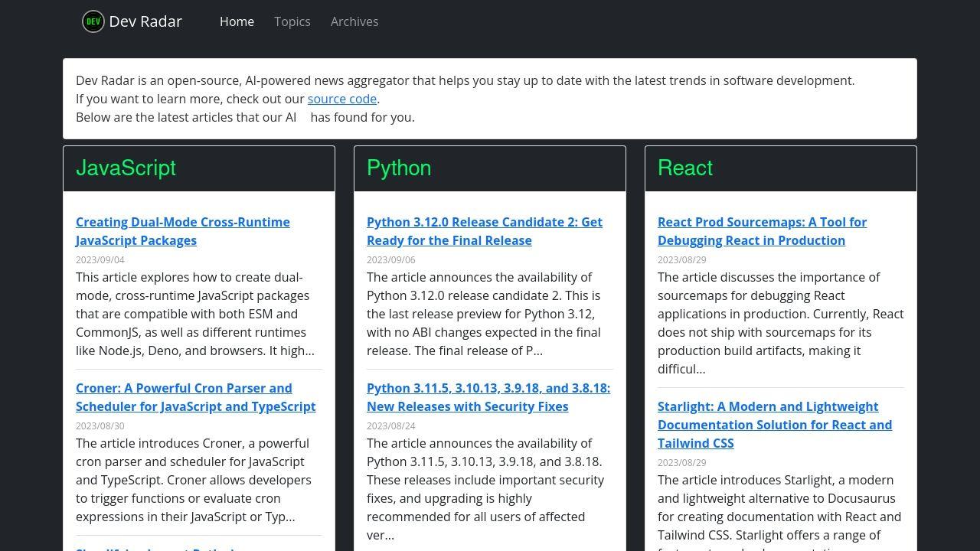This screenshot has height=551, width=980.
Task: Open the Croner cron parser article
Action: (x=195, y=397)
